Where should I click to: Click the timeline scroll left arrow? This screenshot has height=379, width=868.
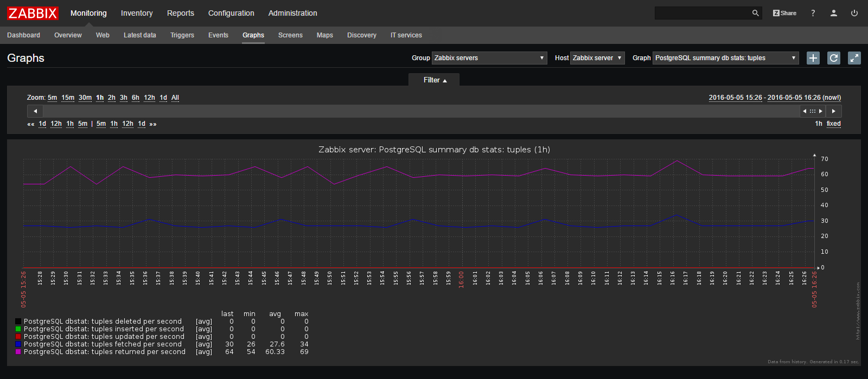click(x=35, y=111)
